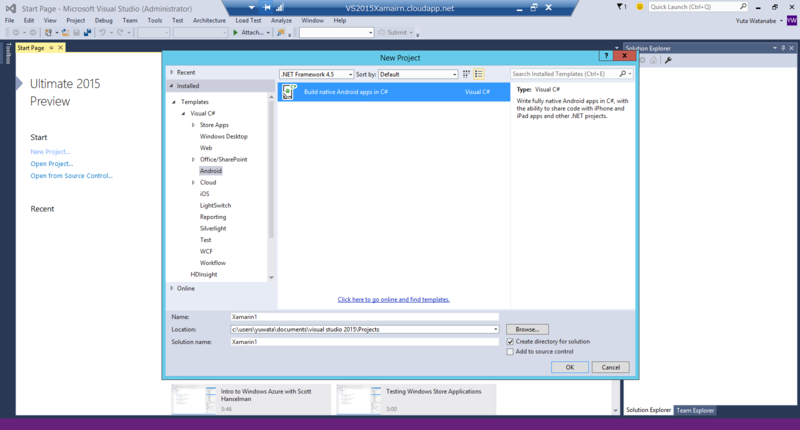Expand the Recent section in New Project
The width and height of the screenshot is (800, 430).
172,72
